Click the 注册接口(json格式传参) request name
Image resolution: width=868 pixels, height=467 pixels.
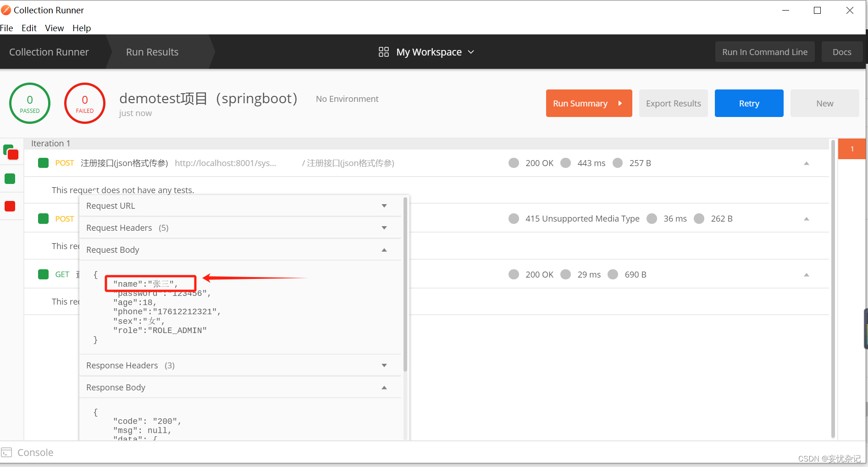coord(124,163)
